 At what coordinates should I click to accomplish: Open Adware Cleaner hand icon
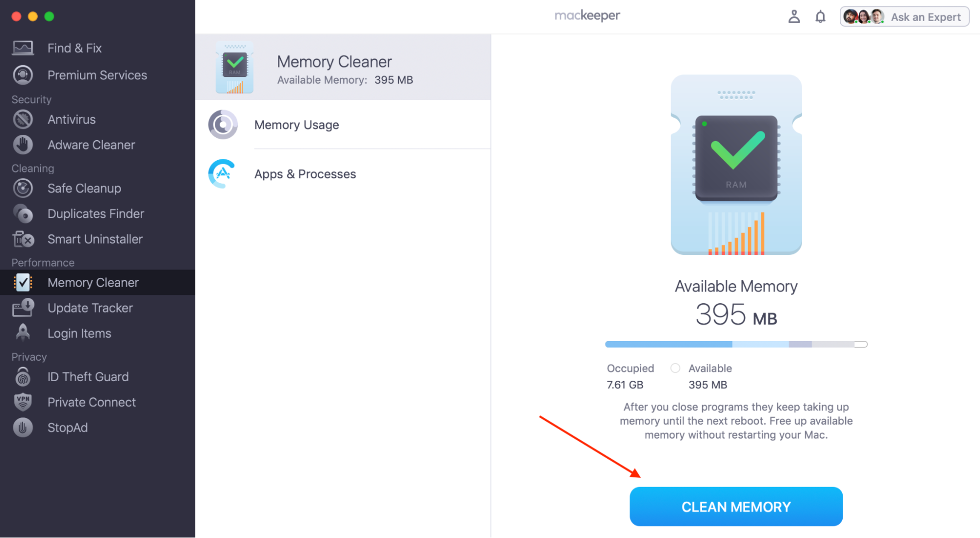pyautogui.click(x=23, y=145)
